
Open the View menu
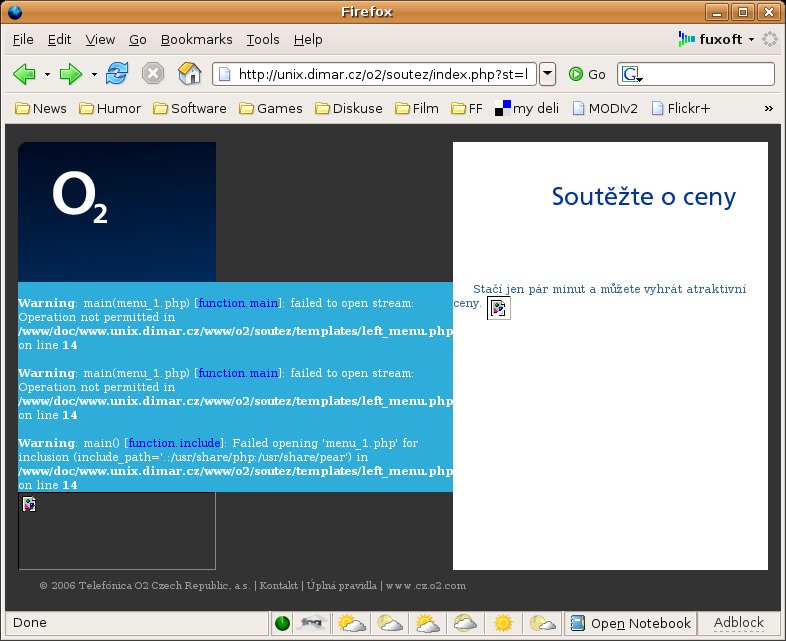coord(100,39)
